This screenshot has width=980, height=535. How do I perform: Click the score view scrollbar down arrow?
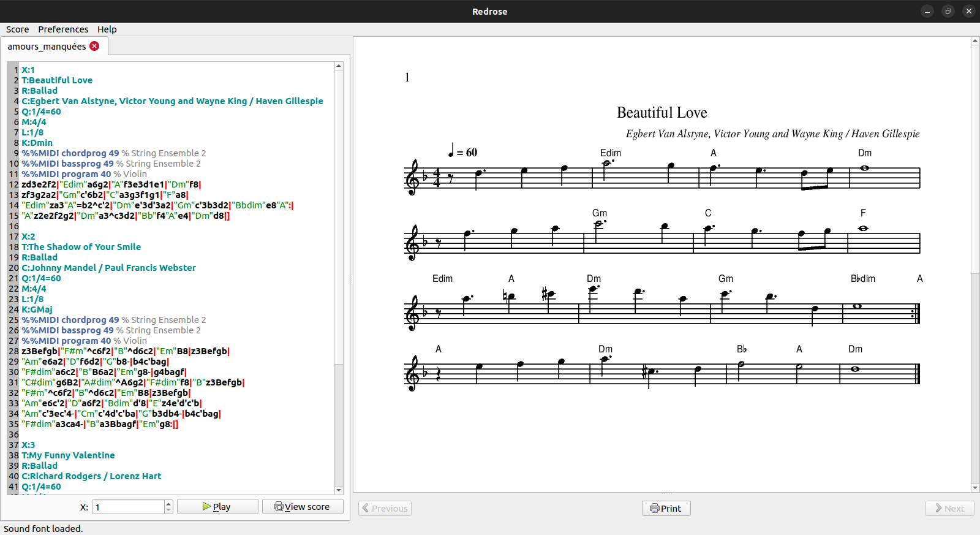click(x=975, y=488)
